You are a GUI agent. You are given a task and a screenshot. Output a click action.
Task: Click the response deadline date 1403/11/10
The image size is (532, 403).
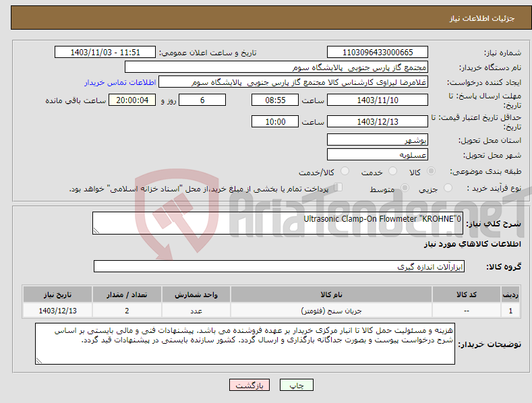378,100
